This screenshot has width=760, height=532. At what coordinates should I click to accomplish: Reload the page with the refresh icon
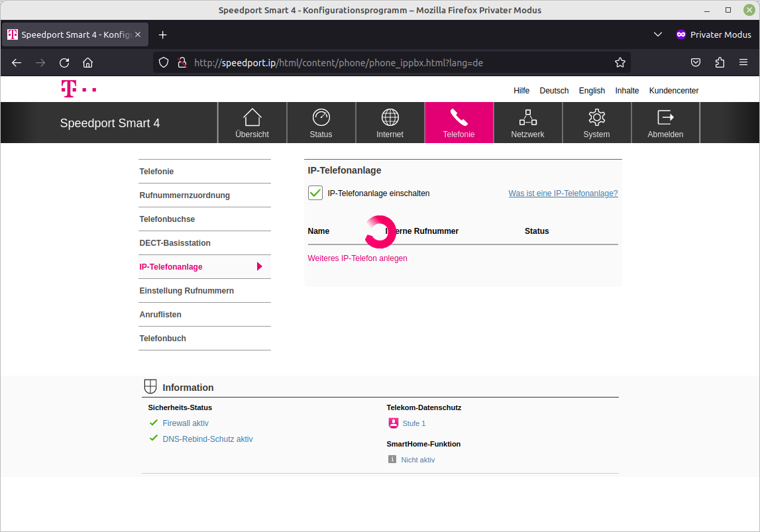coord(64,62)
